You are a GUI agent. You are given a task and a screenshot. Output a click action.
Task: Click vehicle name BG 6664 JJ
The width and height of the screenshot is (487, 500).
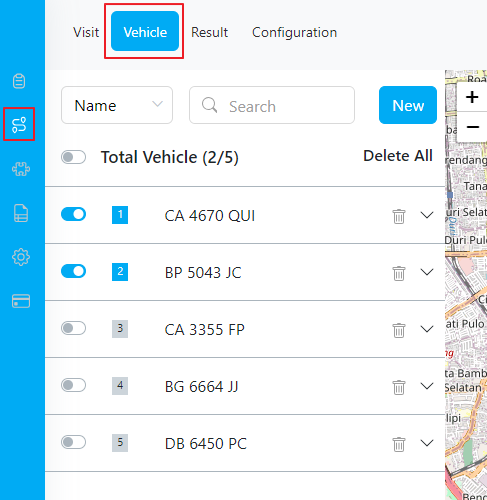coord(201,387)
